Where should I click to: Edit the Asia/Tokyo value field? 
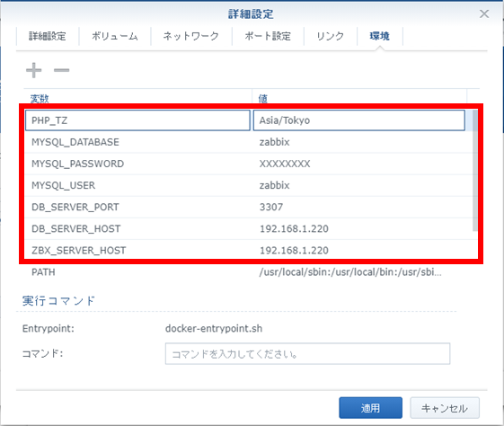point(359,120)
